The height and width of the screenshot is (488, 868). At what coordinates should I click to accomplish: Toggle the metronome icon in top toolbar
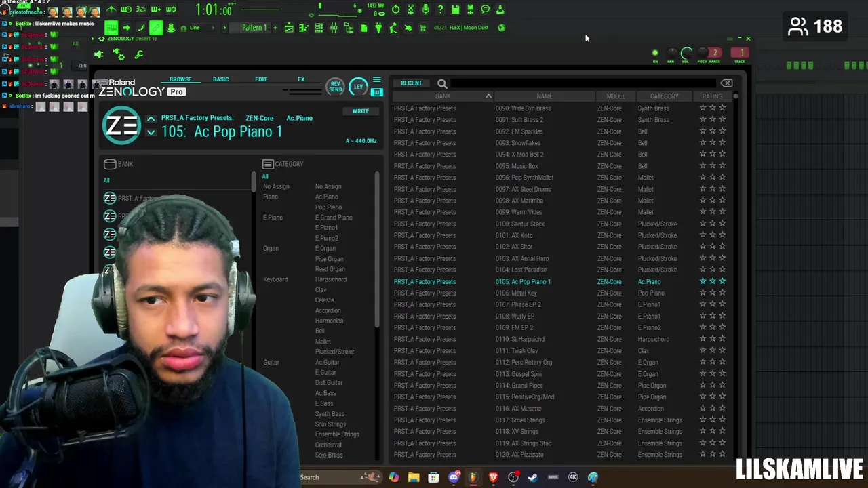click(x=111, y=9)
